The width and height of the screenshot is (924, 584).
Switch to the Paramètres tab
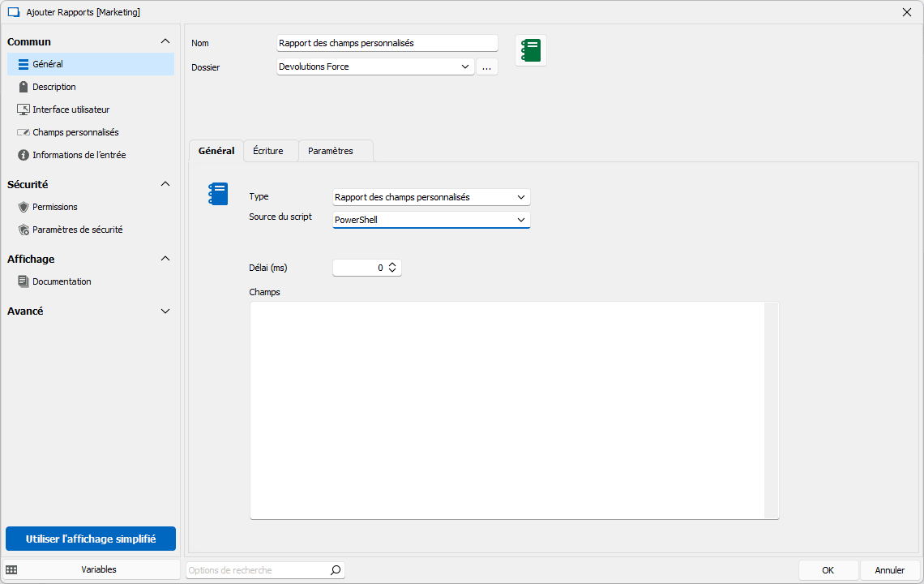(x=331, y=151)
